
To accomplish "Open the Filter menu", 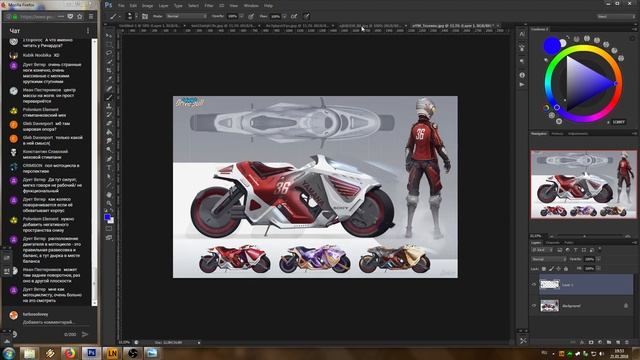I will tap(209, 6).
